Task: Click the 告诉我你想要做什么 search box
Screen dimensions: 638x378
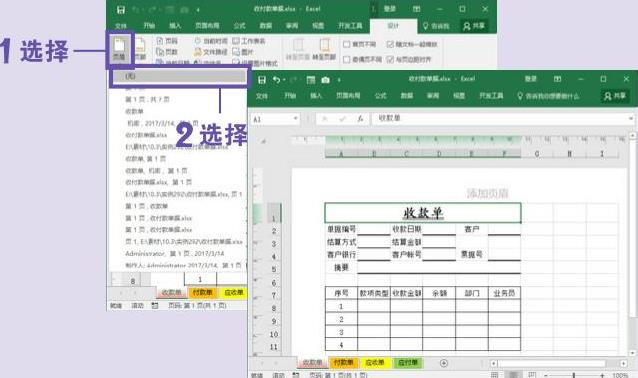Action: (x=548, y=96)
